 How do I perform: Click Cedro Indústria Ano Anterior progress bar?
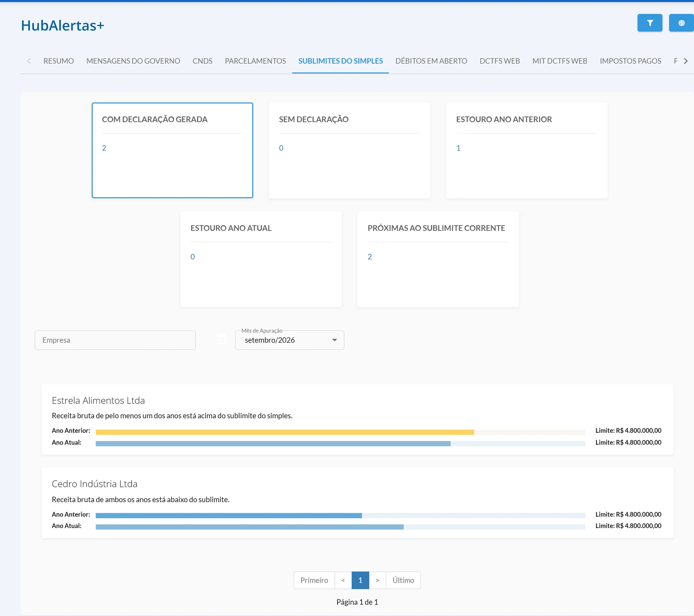(340, 515)
